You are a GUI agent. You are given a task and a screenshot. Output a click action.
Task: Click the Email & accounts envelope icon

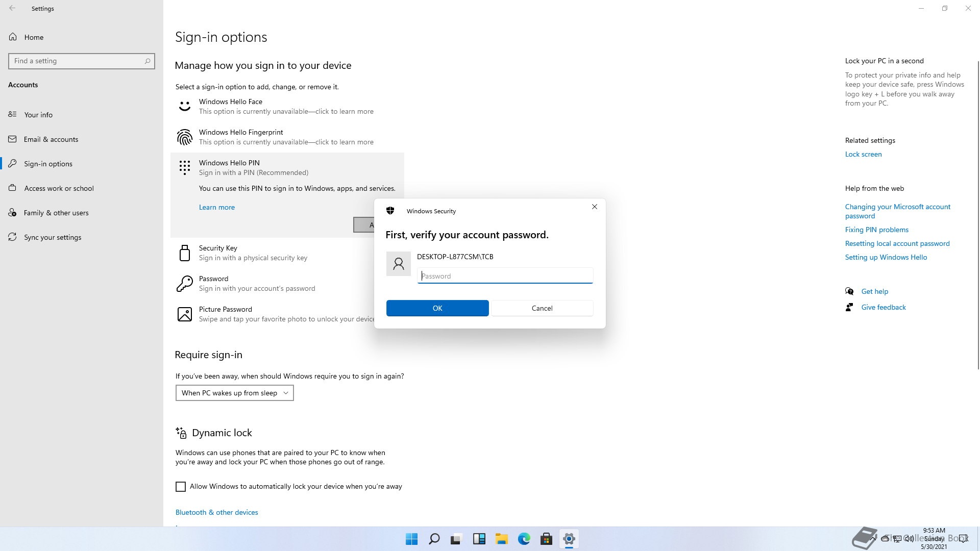13,139
